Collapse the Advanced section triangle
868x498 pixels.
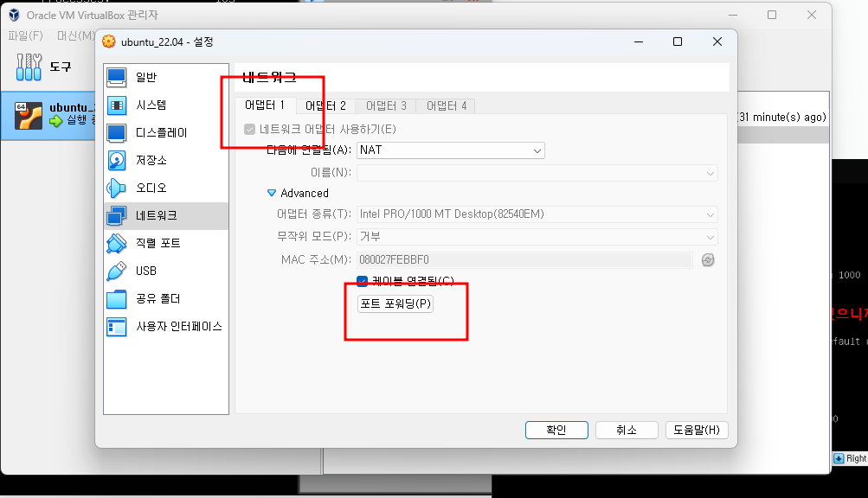click(271, 193)
